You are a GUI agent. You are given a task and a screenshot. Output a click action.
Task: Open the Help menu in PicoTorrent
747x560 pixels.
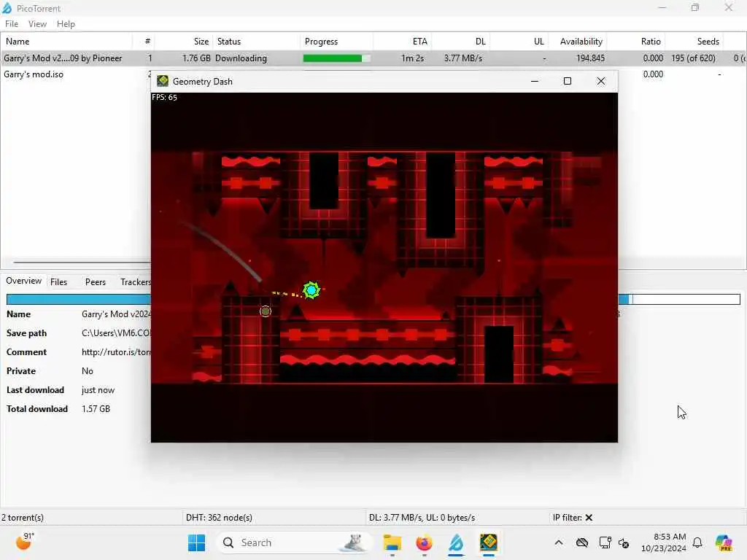(66, 24)
